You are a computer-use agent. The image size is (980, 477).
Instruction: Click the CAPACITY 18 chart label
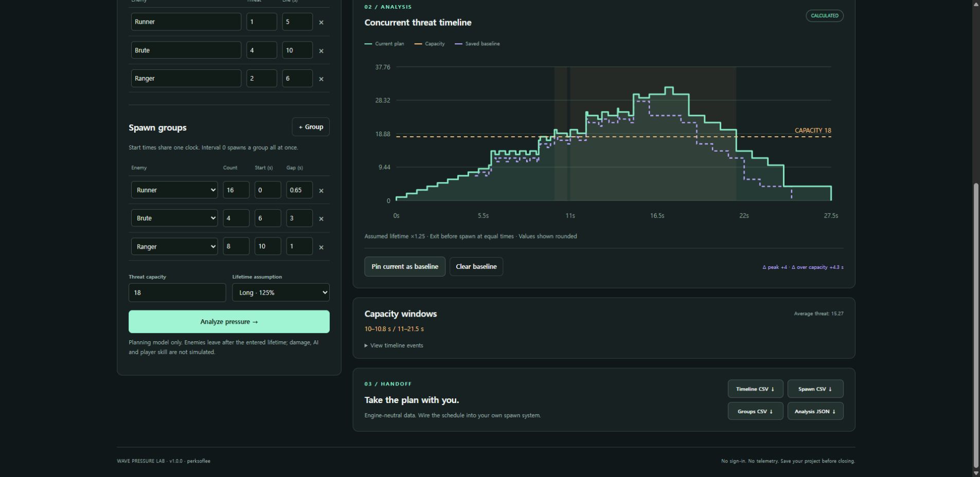813,131
